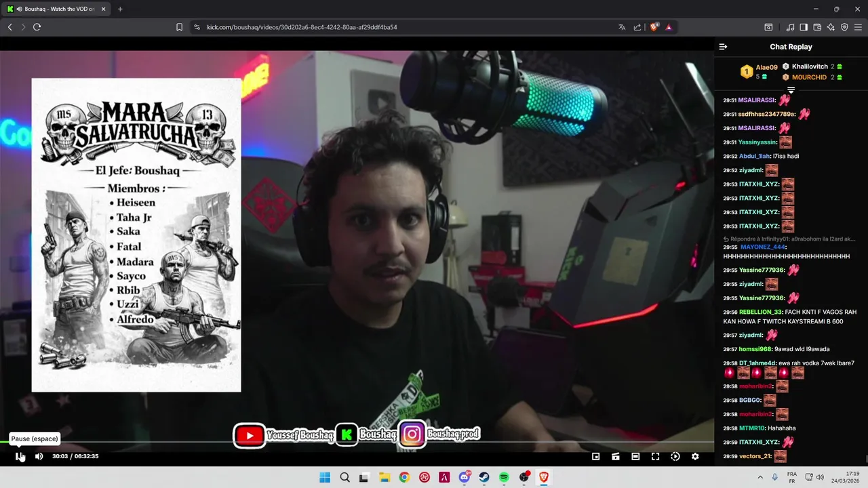This screenshot has height=488, width=868.
Task: Open Spotify from taskbar
Action: coord(504,477)
